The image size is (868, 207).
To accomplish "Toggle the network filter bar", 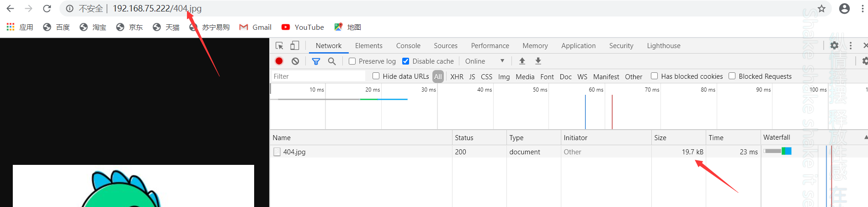I will (x=316, y=61).
